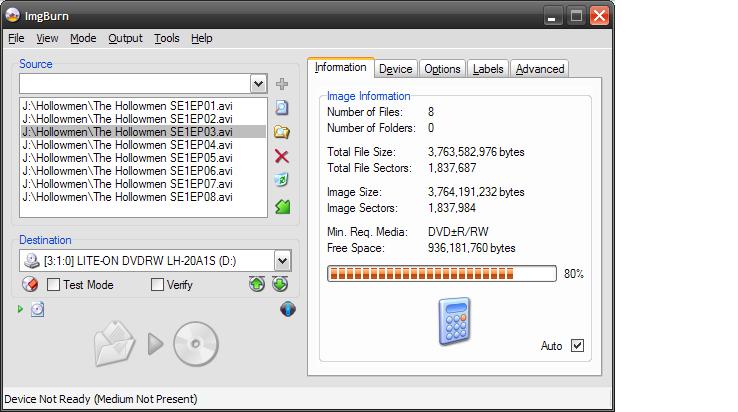This screenshot has height=412, width=738.
Task: Click the large Build folder-to-disc button
Action: tap(156, 344)
